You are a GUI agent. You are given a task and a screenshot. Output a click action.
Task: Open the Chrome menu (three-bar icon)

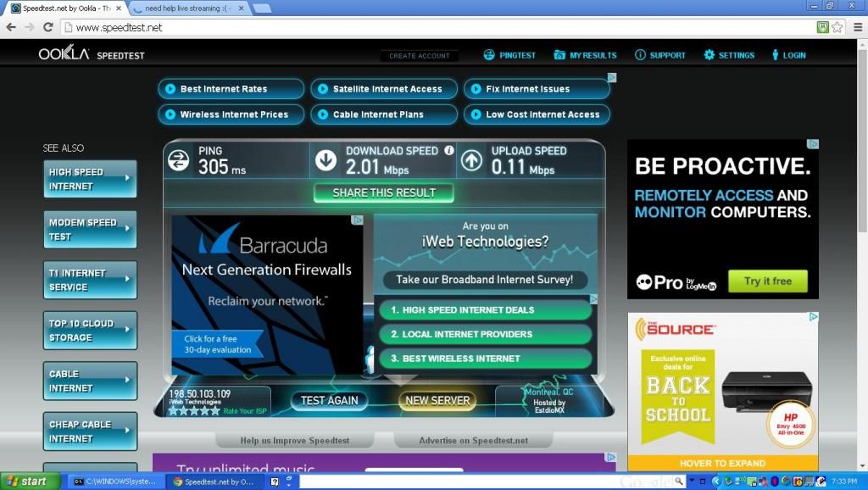(x=858, y=27)
